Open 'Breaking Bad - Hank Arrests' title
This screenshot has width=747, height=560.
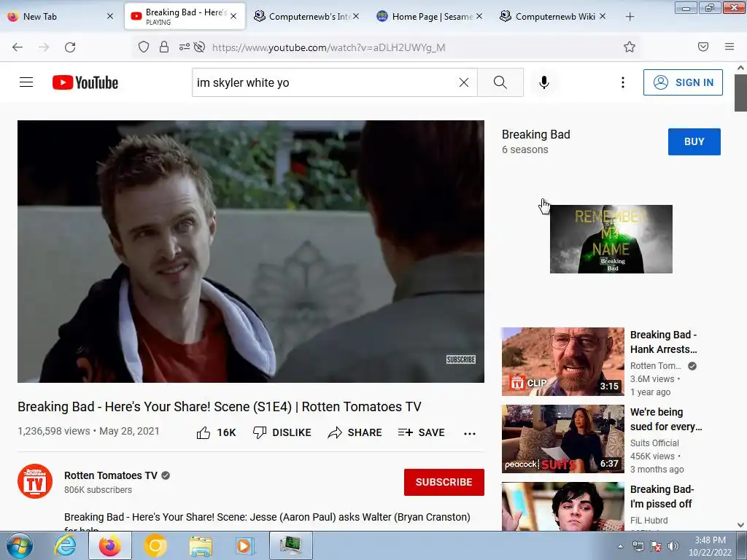663,342
